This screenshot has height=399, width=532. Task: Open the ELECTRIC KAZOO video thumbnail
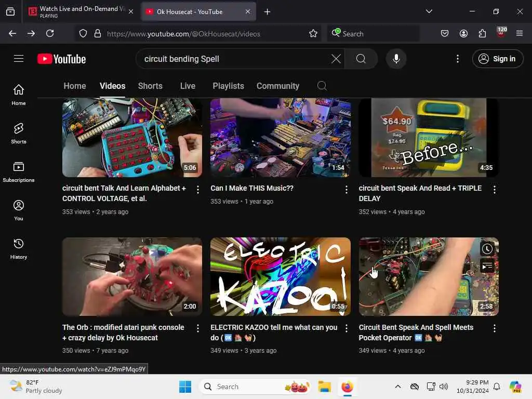[280, 276]
